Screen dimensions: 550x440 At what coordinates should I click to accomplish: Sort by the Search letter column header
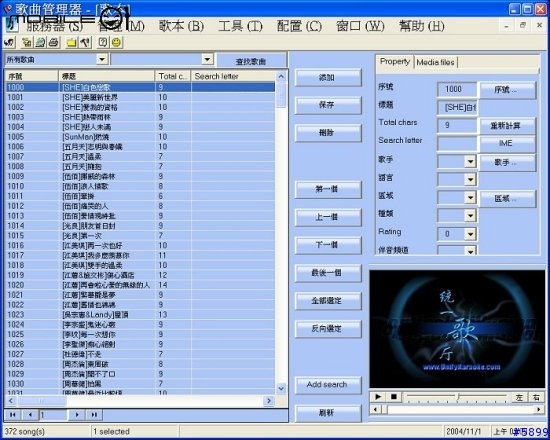tap(234, 76)
